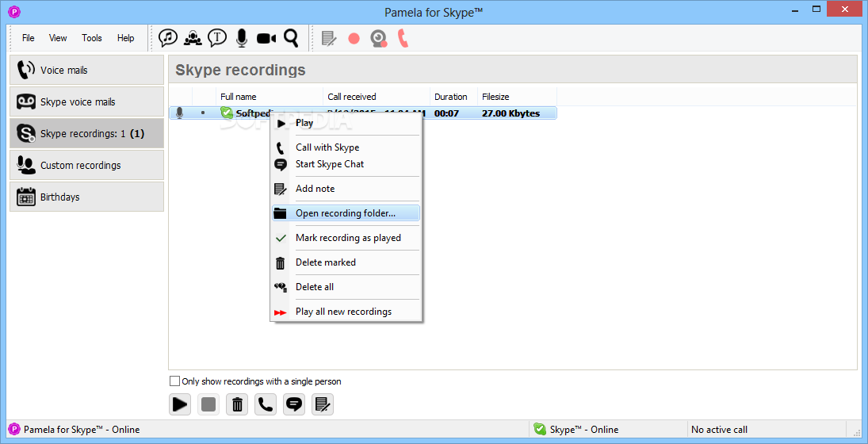Open the Tools menu

(92, 38)
